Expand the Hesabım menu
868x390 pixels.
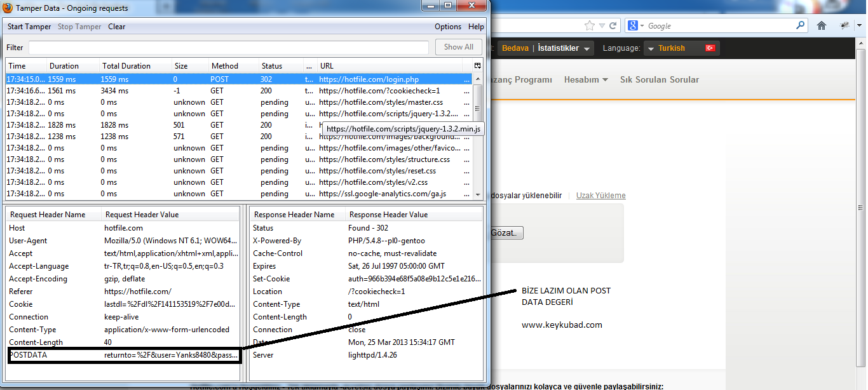point(586,80)
